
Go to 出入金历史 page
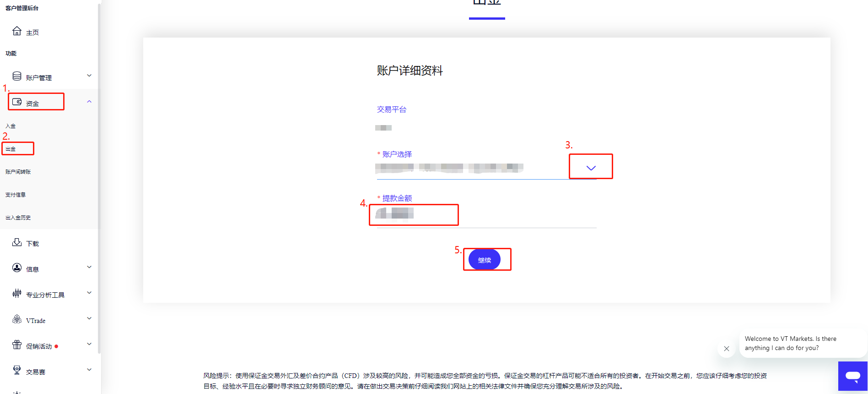coord(18,218)
